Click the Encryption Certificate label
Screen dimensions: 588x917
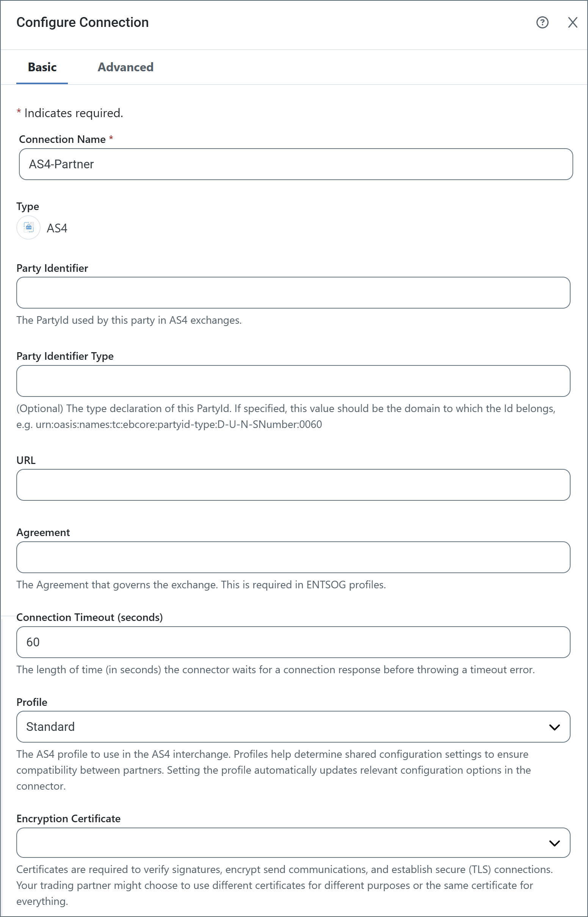tap(68, 819)
